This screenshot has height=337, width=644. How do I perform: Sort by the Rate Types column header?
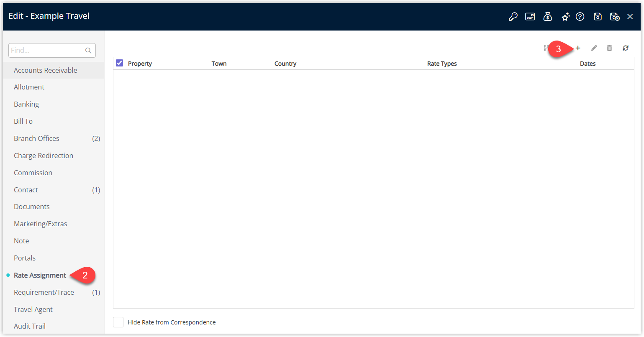[x=442, y=64]
